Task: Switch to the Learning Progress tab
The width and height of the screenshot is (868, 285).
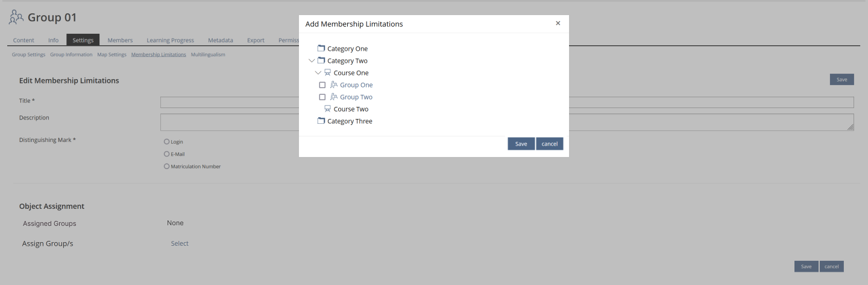Action: pos(170,40)
